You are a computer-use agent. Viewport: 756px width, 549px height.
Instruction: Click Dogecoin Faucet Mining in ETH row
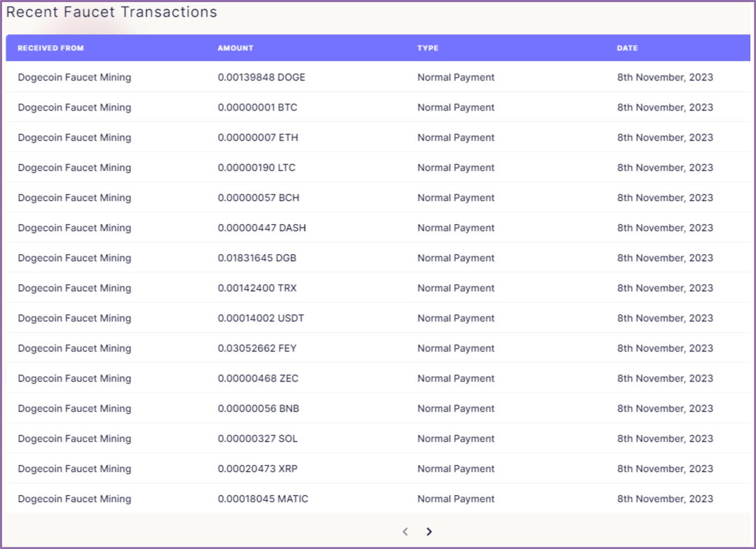[x=74, y=138]
